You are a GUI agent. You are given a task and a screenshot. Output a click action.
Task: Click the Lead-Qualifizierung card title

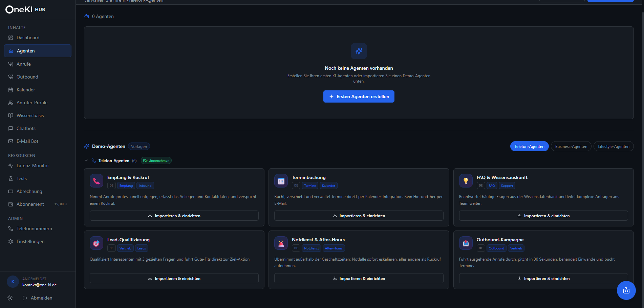pos(128,240)
